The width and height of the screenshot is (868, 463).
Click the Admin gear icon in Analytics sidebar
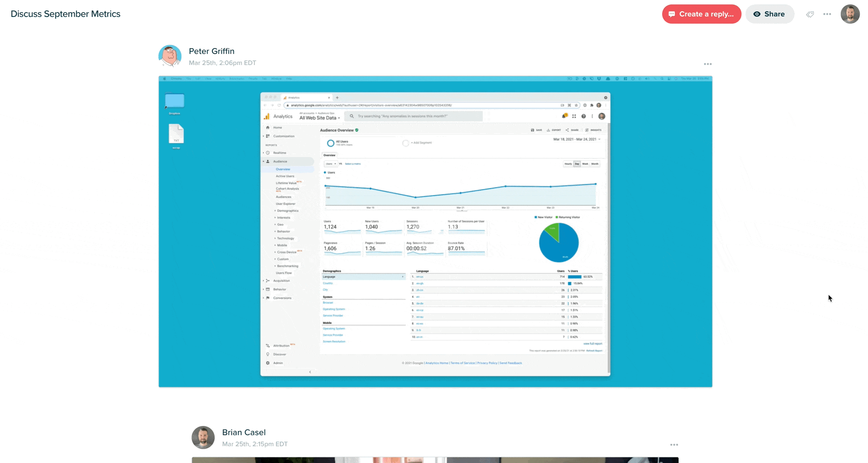click(x=268, y=363)
